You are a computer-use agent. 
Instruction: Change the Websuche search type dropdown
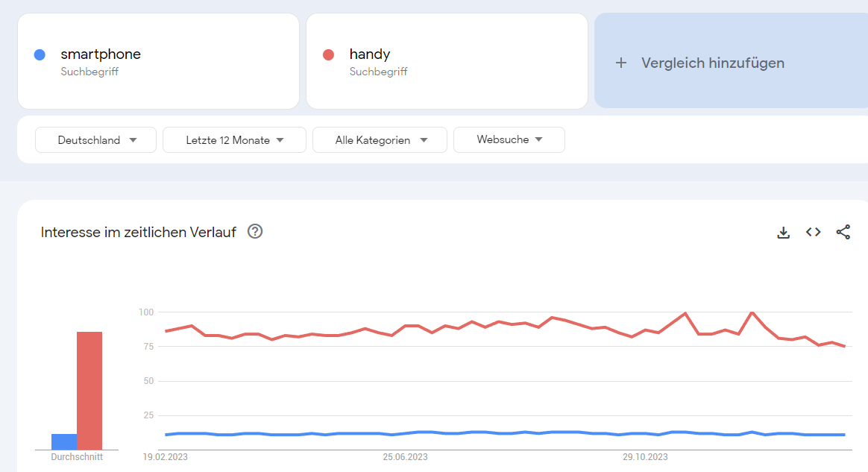click(x=509, y=139)
